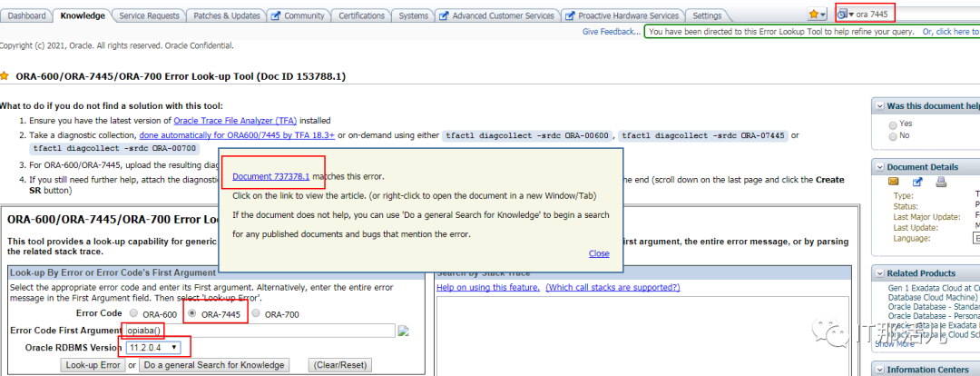
Task: Click the document favorite star beside title
Action: (5, 76)
